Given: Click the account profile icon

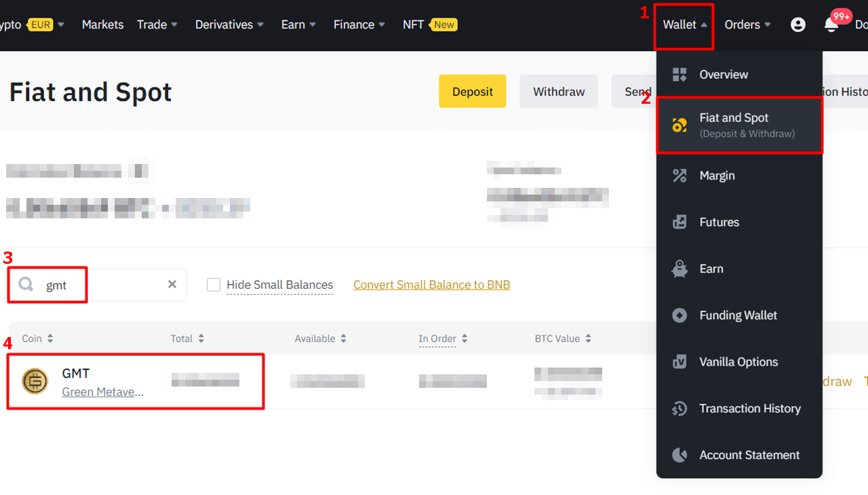Looking at the screenshot, I should click(x=798, y=24).
